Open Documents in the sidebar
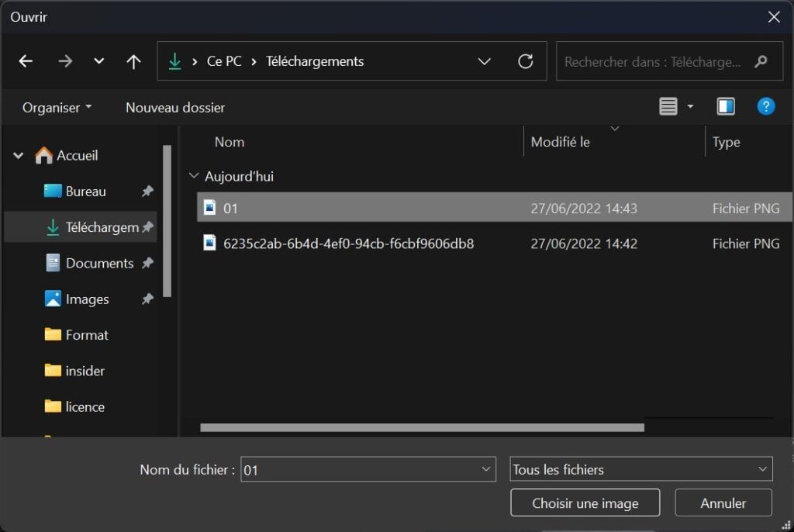 100,264
